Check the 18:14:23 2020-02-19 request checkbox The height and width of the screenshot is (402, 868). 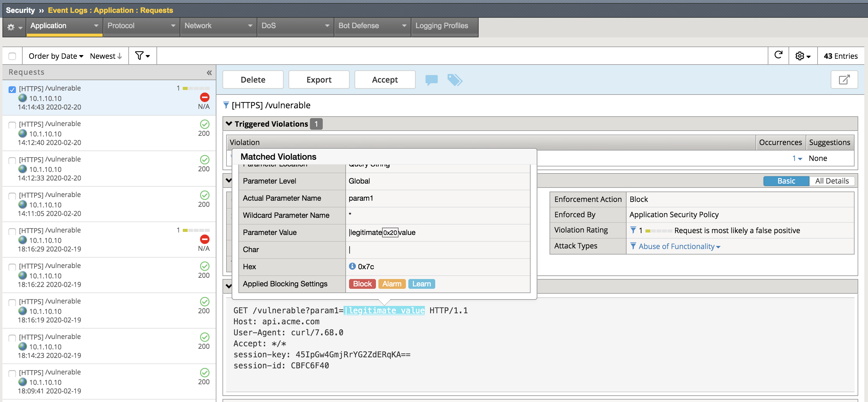click(12, 338)
